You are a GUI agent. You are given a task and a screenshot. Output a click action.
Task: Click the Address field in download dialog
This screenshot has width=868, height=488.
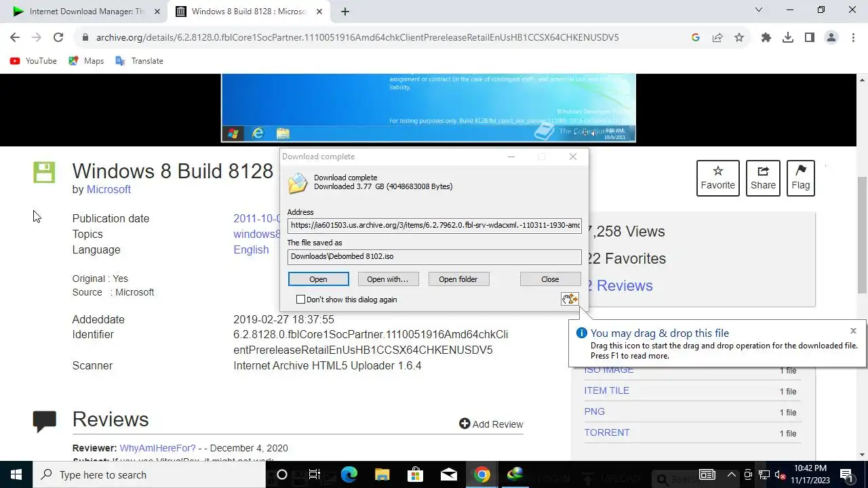pyautogui.click(x=434, y=225)
